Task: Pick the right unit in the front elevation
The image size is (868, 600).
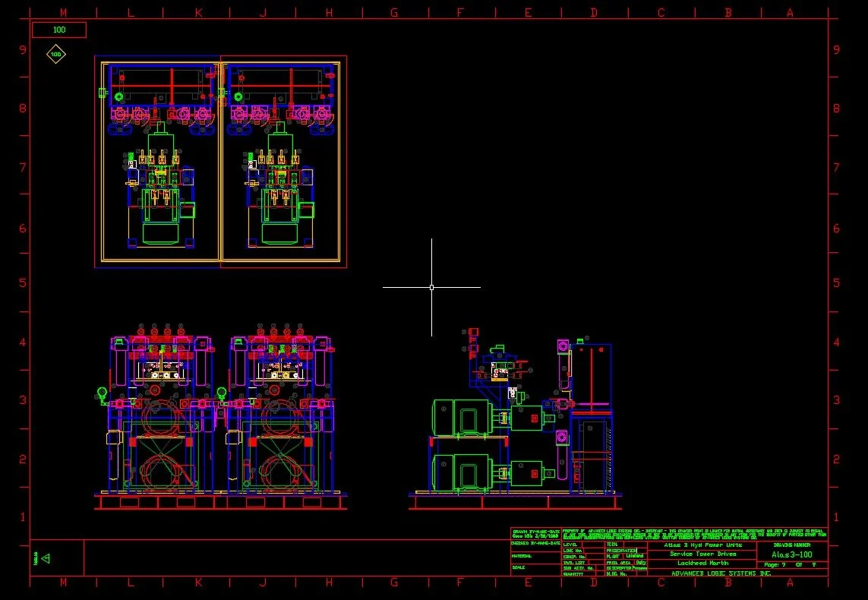Action: pos(281,409)
